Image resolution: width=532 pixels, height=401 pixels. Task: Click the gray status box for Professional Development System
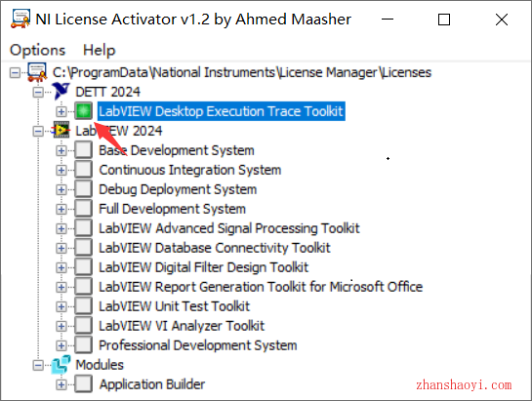pyautogui.click(x=84, y=345)
